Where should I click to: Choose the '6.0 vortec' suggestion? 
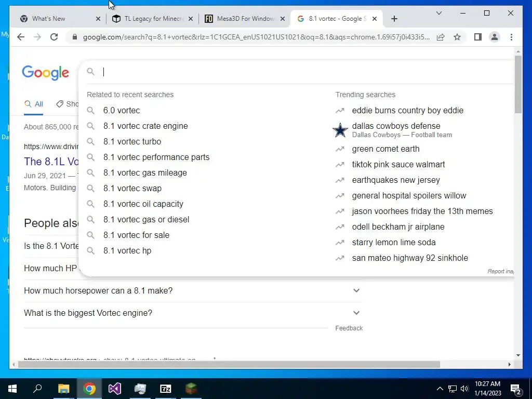coord(122,110)
